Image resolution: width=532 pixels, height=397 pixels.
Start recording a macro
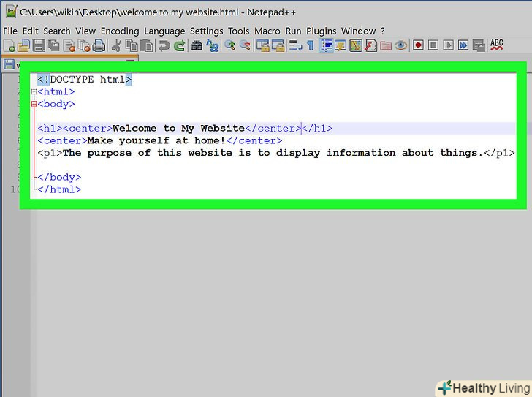pyautogui.click(x=418, y=45)
